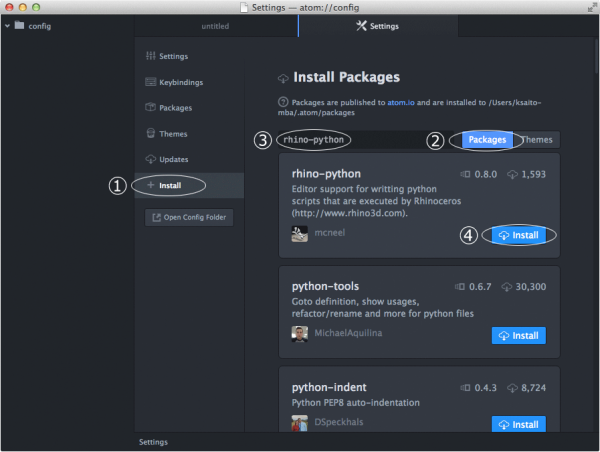Click the Updates cloud icon in sidebar
Screen dimensions: 600x452
tap(150, 159)
